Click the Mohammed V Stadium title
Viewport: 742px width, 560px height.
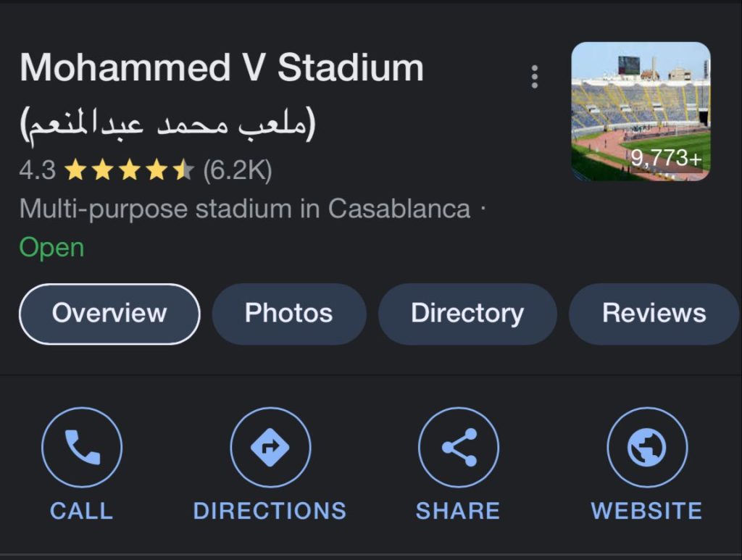click(x=222, y=67)
